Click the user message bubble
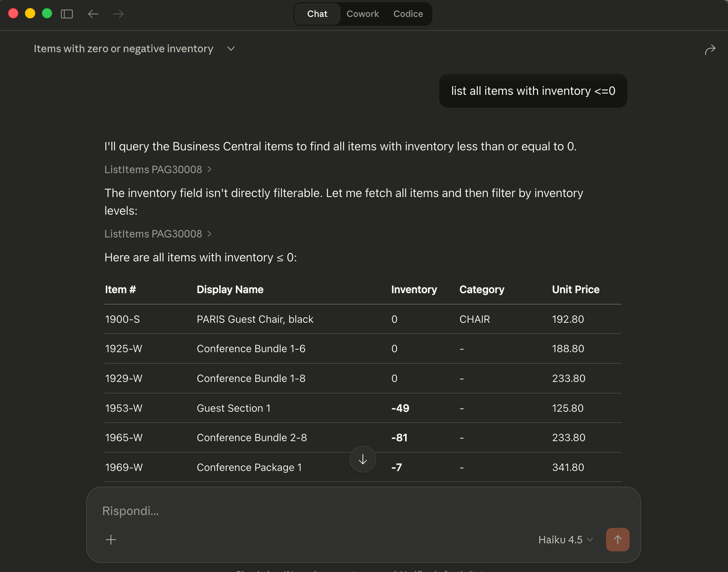 click(533, 91)
